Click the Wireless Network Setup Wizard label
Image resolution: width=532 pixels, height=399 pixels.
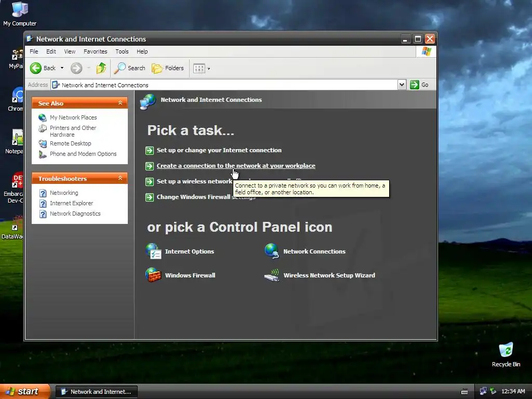[329, 275]
